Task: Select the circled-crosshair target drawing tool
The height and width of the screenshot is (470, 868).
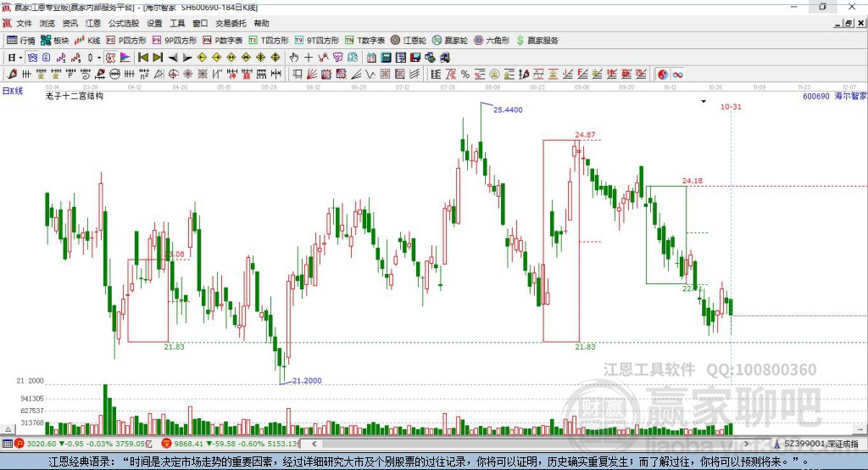Action: tap(173, 75)
